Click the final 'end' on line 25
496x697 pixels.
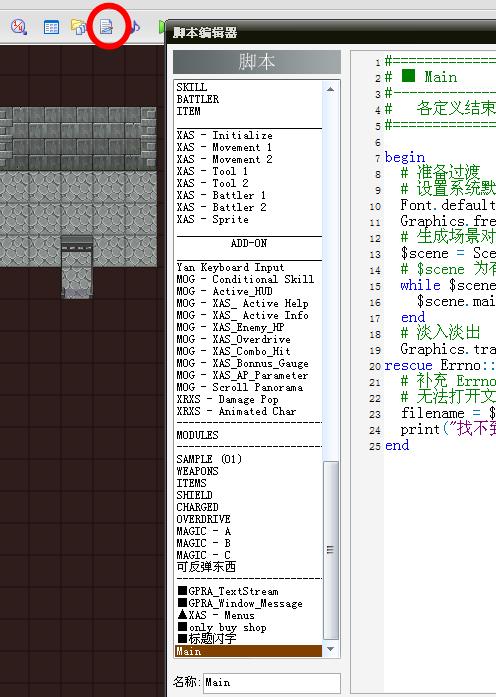pyautogui.click(x=397, y=445)
